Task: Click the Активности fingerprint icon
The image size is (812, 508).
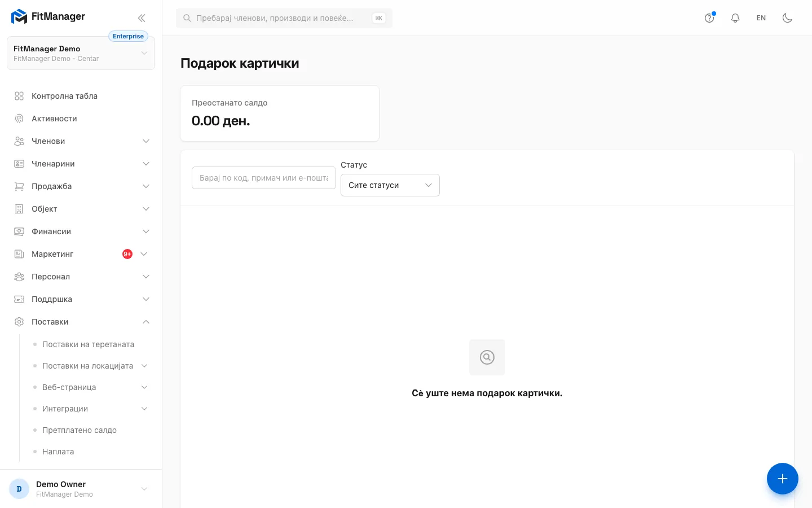Action: (19, 119)
